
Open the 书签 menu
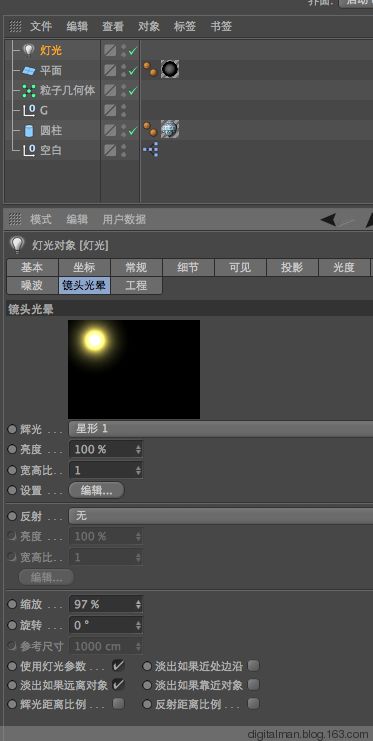(221, 26)
